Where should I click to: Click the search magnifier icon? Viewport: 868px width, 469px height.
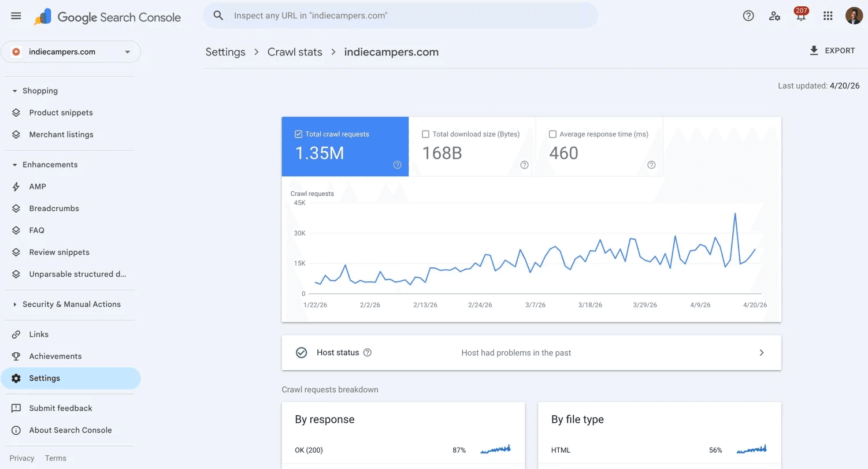point(218,16)
